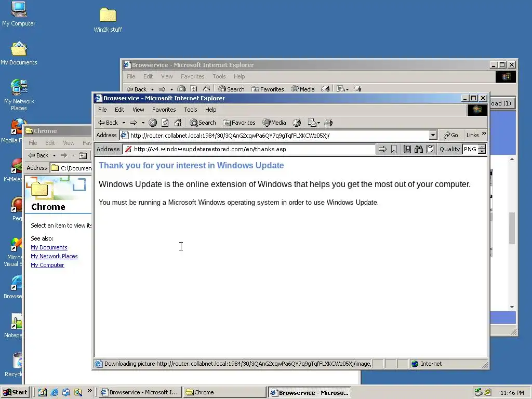Screen dimensions: 532x399
Task: Click 11:46 PM clock in system tray
Action: (x=512, y=393)
